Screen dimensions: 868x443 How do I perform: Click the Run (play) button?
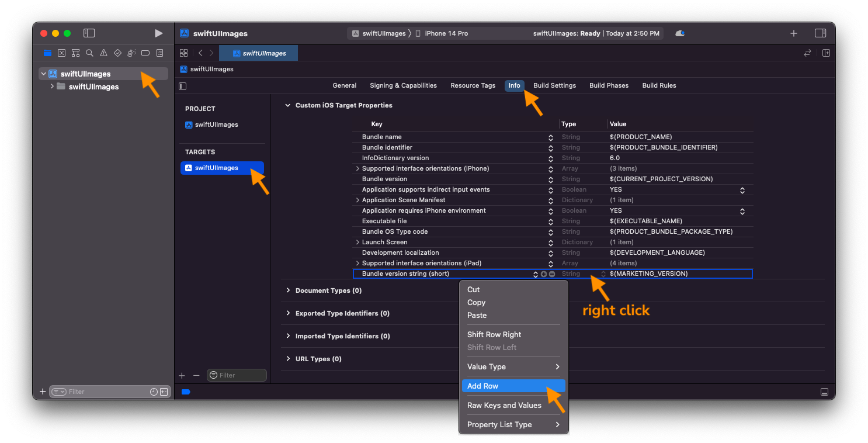pos(158,33)
